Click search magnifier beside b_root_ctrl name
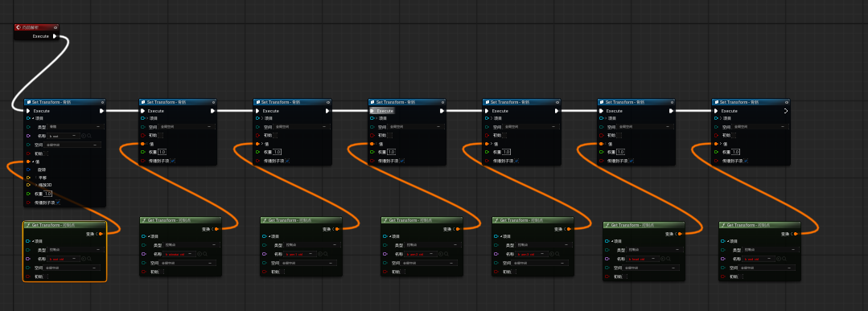This screenshot has height=311, width=868. tap(89, 259)
